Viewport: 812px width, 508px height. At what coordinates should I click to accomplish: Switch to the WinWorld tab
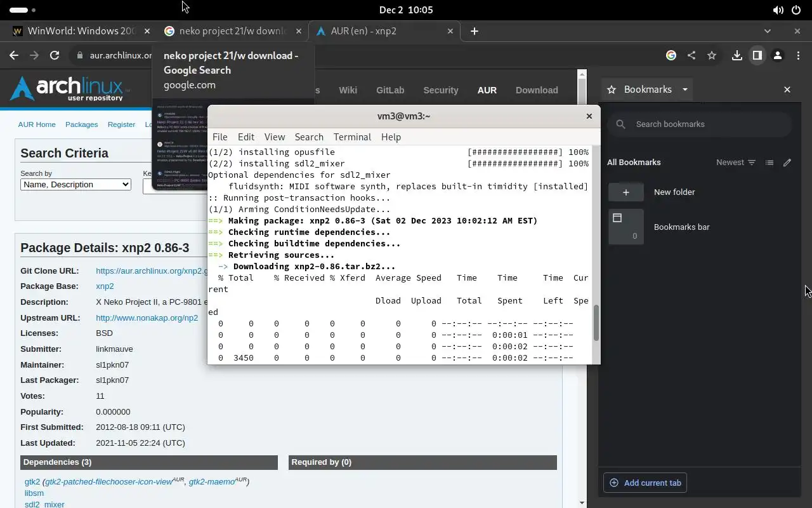pyautogui.click(x=81, y=30)
